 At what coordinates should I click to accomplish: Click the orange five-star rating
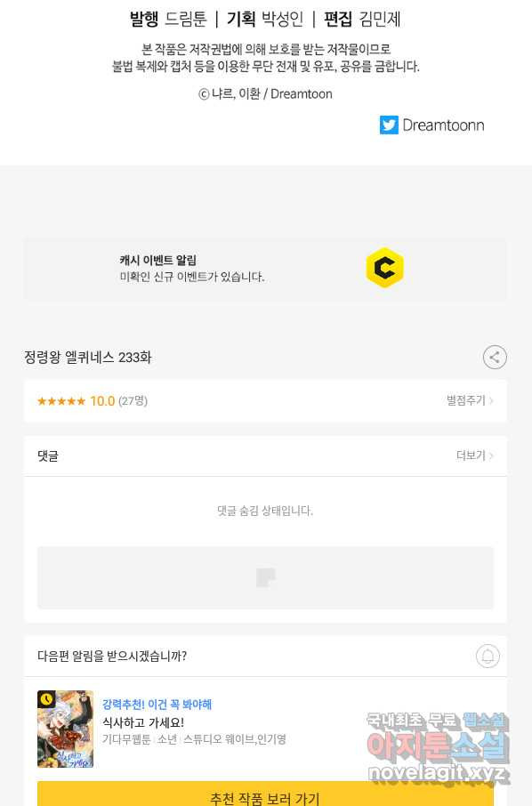pos(61,401)
